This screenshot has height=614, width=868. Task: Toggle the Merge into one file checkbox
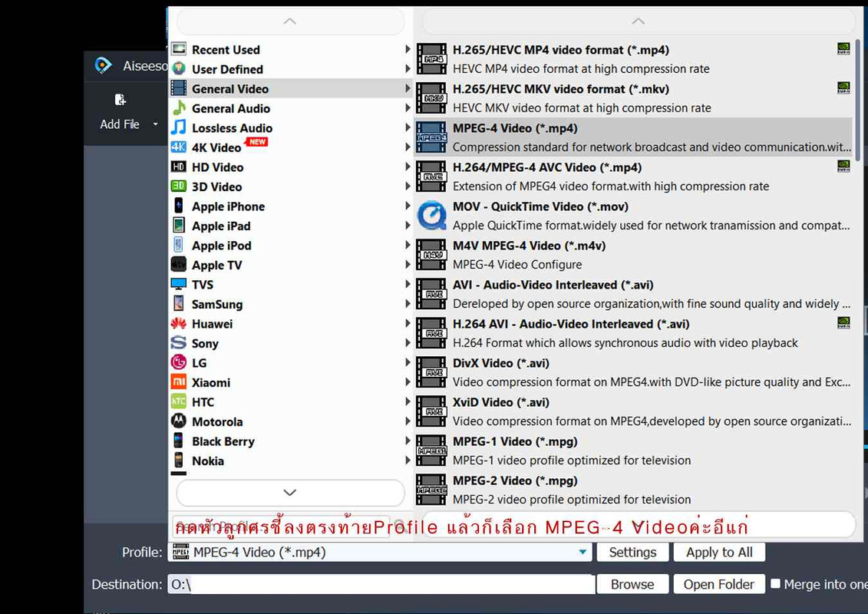[x=776, y=583]
